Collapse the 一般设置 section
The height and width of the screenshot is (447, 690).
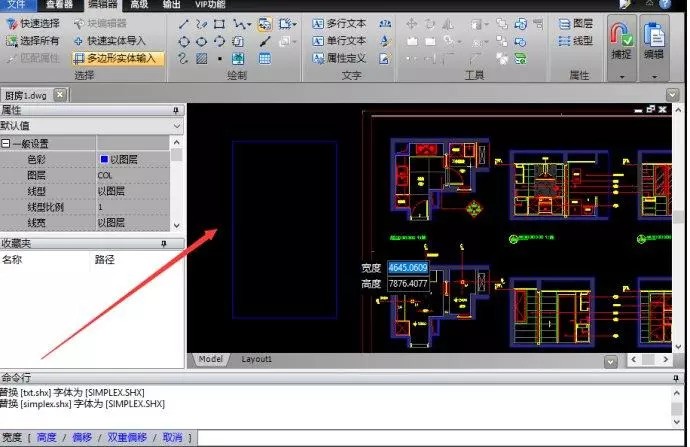(6, 143)
